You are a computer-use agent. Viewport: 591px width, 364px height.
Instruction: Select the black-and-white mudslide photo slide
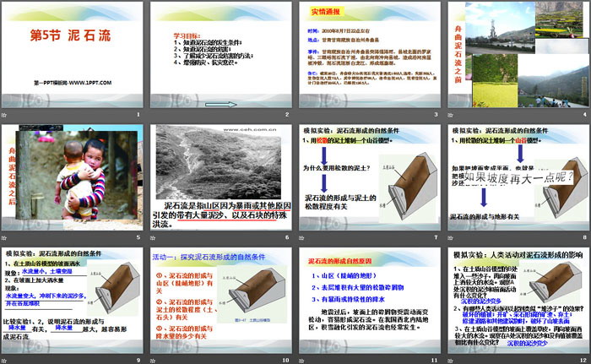(221, 179)
